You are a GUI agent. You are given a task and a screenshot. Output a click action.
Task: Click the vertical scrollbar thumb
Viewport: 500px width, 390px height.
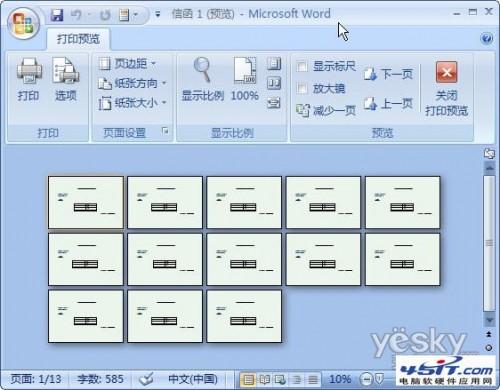(489, 243)
